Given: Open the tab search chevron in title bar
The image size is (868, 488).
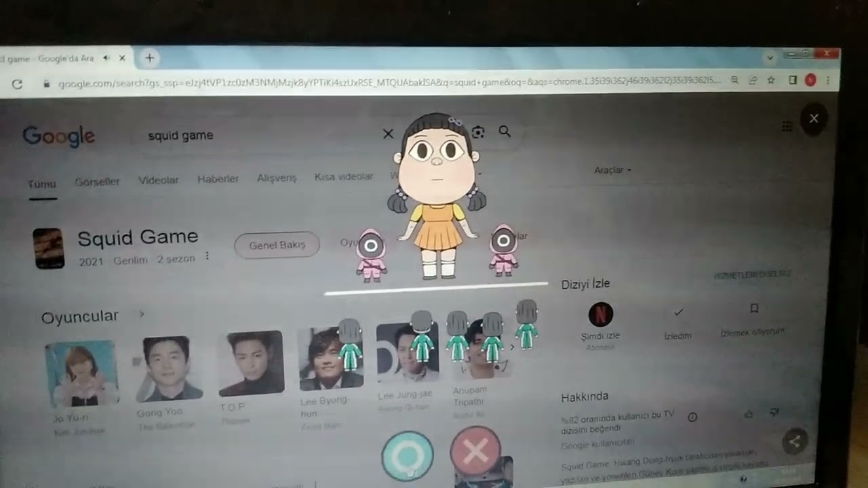Looking at the screenshot, I should click(770, 58).
